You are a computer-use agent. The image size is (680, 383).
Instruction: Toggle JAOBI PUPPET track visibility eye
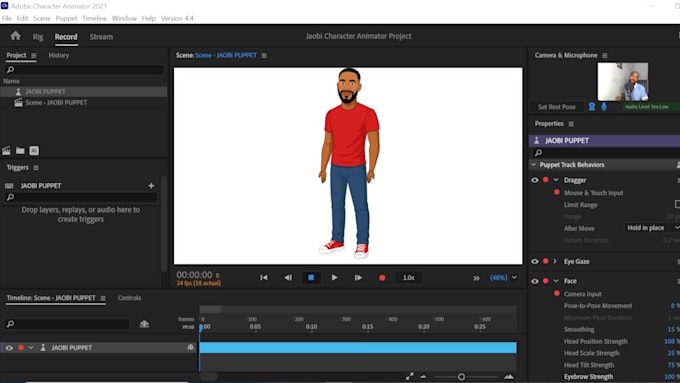point(9,348)
